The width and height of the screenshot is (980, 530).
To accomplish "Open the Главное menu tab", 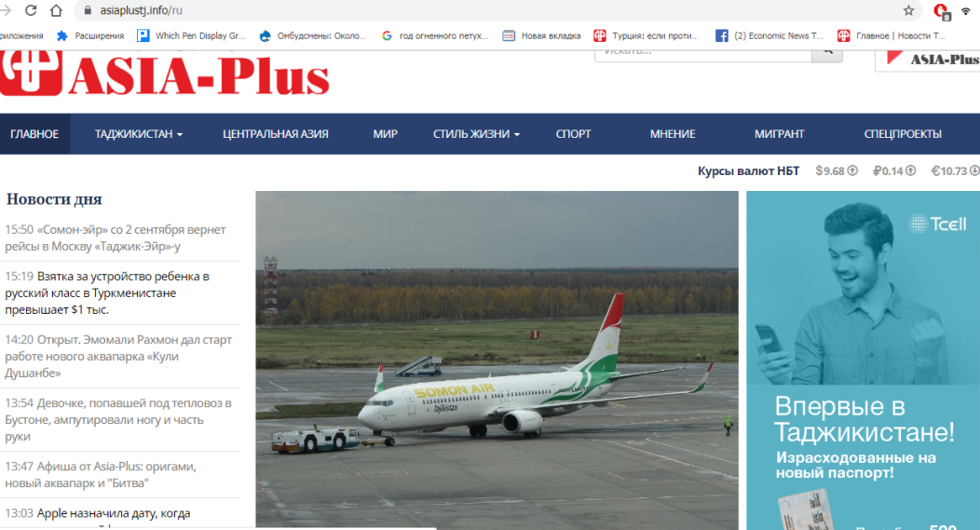I will point(34,134).
